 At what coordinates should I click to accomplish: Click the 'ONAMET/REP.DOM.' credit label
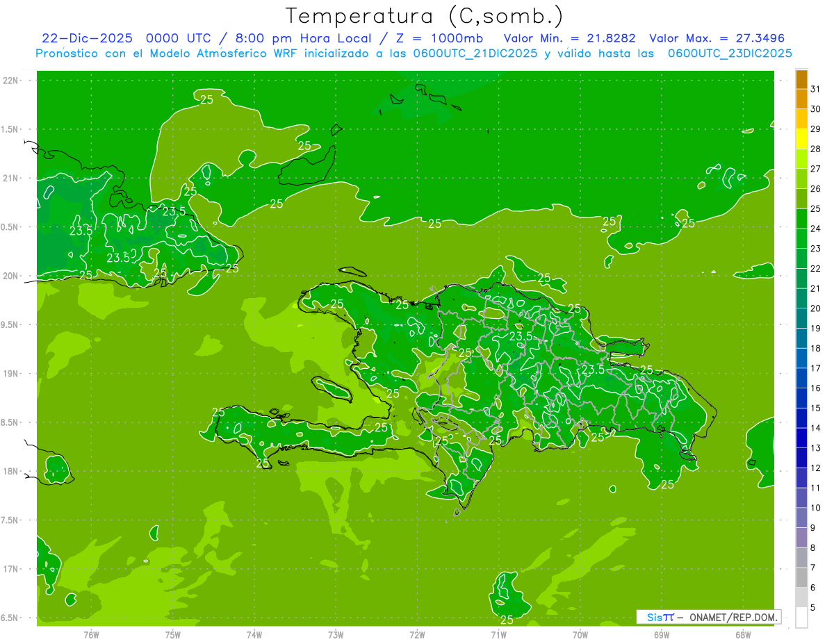point(734,617)
